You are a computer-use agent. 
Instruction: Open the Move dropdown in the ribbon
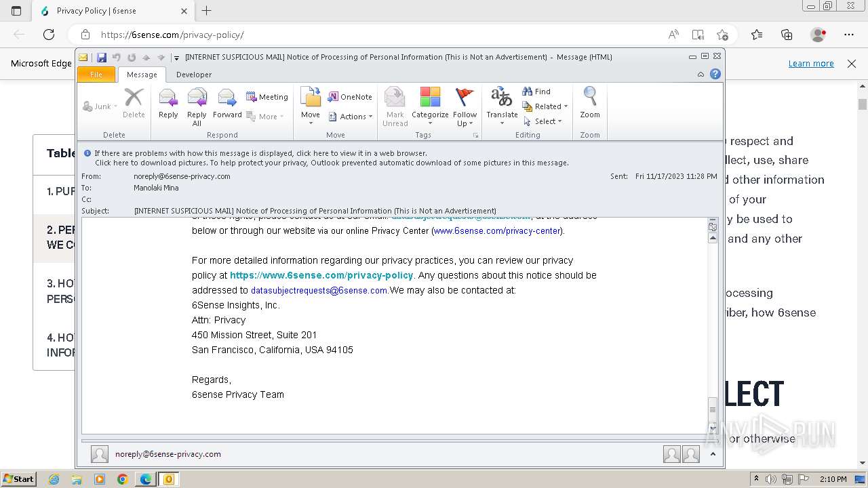tap(311, 107)
